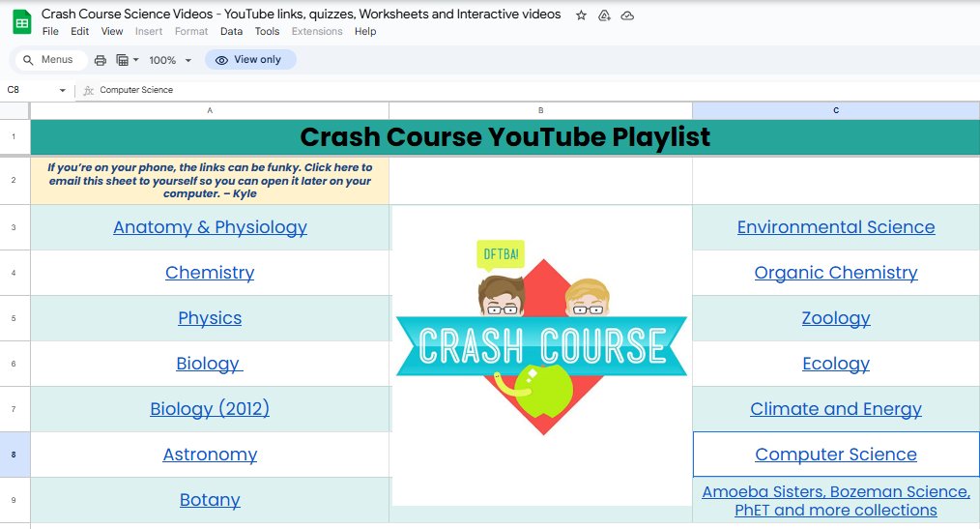This screenshot has height=529, width=980.
Task: Click the View only button
Action: coord(250,59)
